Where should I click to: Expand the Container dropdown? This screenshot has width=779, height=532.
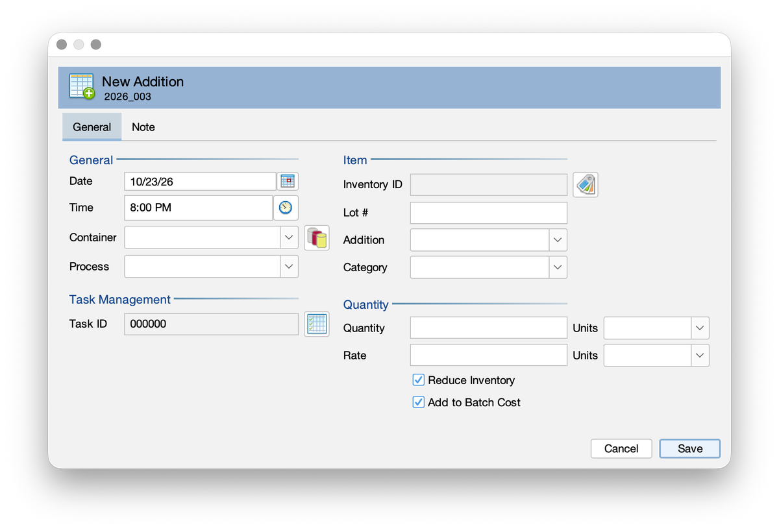click(290, 237)
